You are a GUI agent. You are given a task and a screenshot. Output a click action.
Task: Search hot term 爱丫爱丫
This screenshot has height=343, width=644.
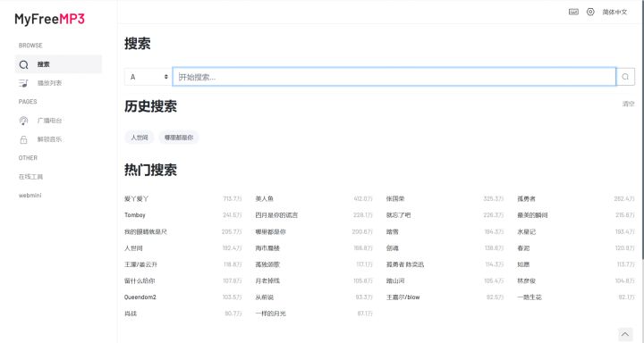click(x=136, y=198)
